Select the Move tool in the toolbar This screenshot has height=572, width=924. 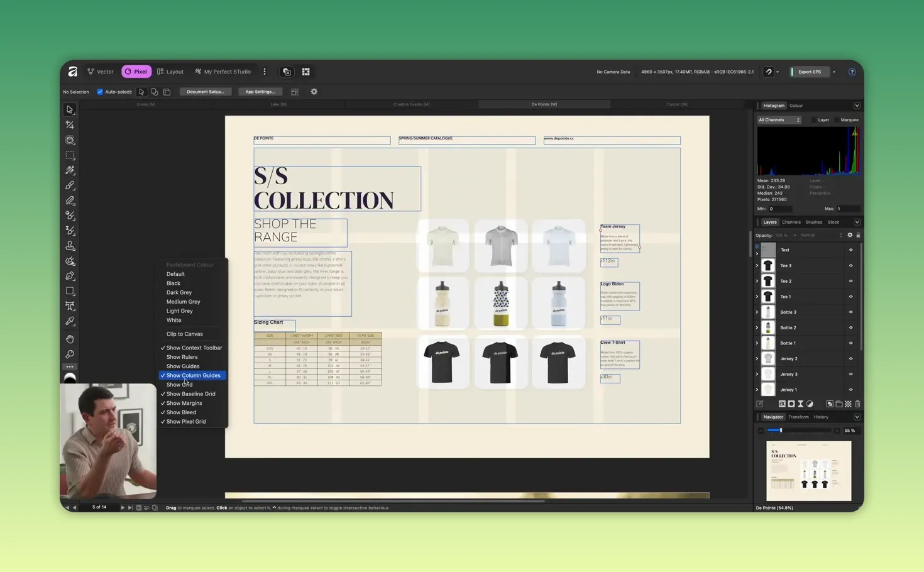pyautogui.click(x=70, y=110)
